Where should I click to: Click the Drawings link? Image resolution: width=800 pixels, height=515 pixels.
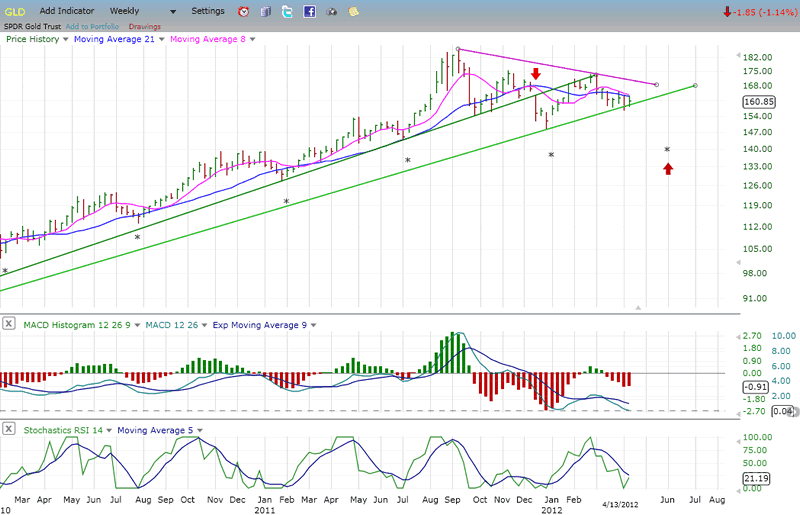[x=144, y=26]
